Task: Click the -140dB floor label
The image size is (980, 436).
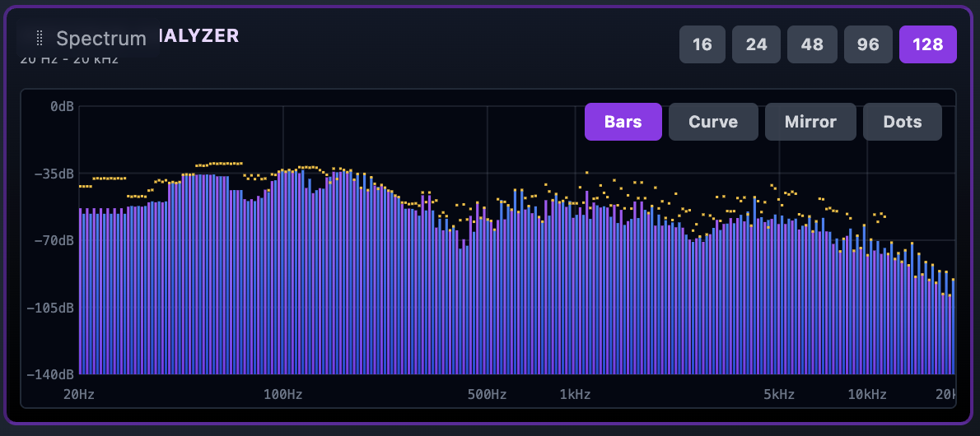Action: coord(52,374)
